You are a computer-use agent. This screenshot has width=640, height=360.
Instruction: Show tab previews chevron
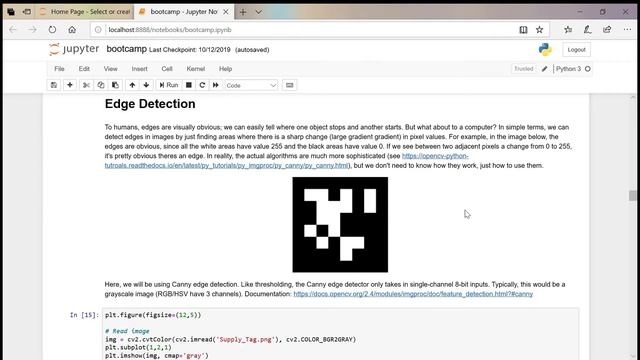(x=258, y=12)
